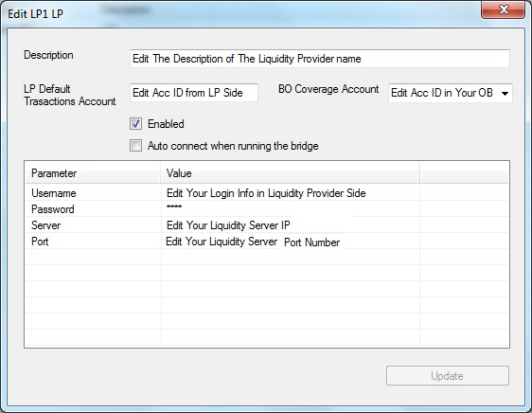Screen dimensions: 532x413
Task: Click the Description text field
Action: (x=319, y=59)
